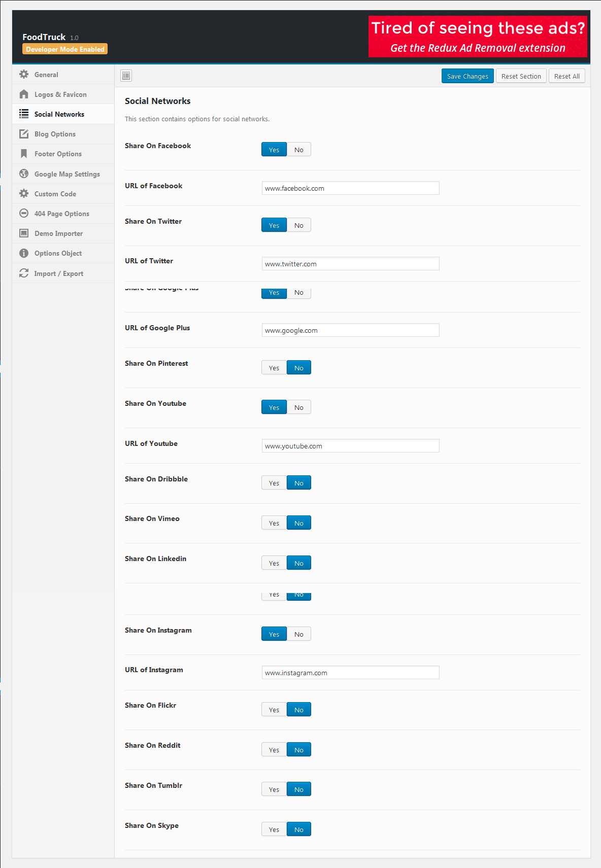Enable Share On Pinterest with Yes
This screenshot has width=601, height=868.
pyautogui.click(x=274, y=368)
